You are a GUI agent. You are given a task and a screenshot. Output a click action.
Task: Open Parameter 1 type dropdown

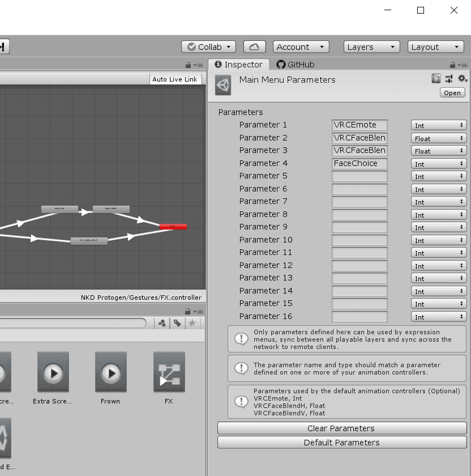point(439,125)
